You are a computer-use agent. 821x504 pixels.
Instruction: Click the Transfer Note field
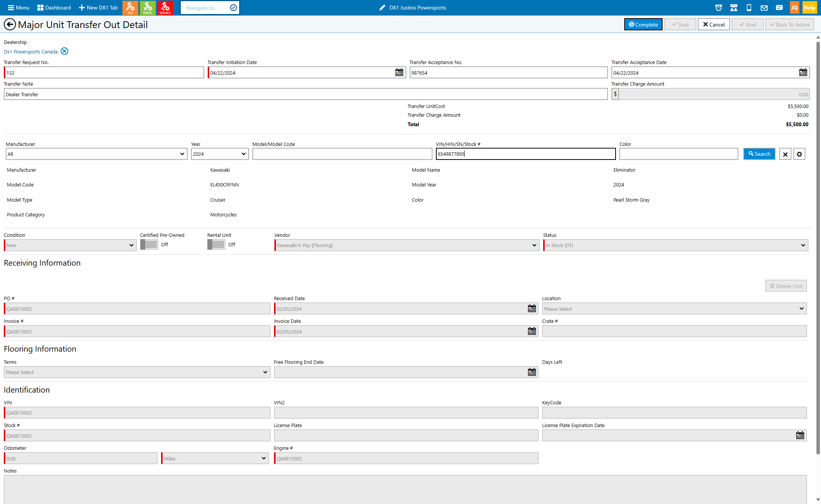306,94
